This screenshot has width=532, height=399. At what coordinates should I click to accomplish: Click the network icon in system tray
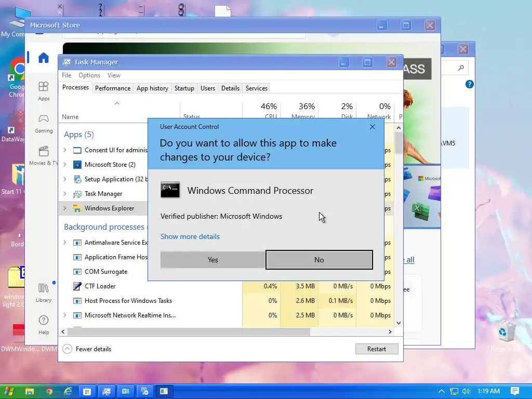(x=454, y=392)
